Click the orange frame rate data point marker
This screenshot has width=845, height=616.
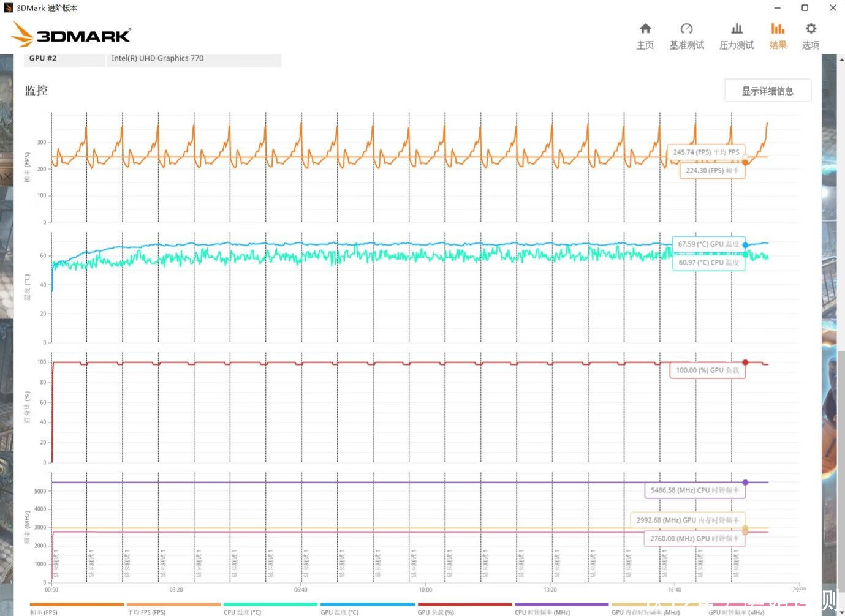tap(745, 163)
